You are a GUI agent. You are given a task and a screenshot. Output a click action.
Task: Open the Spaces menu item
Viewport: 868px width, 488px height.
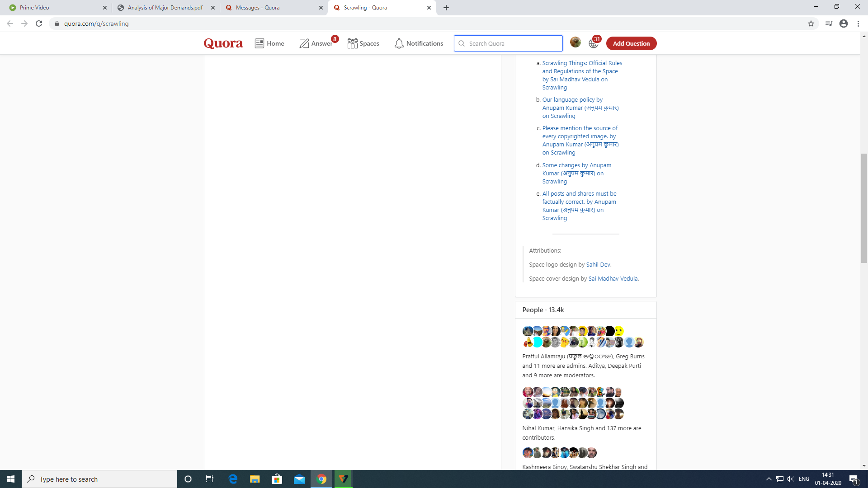point(363,43)
